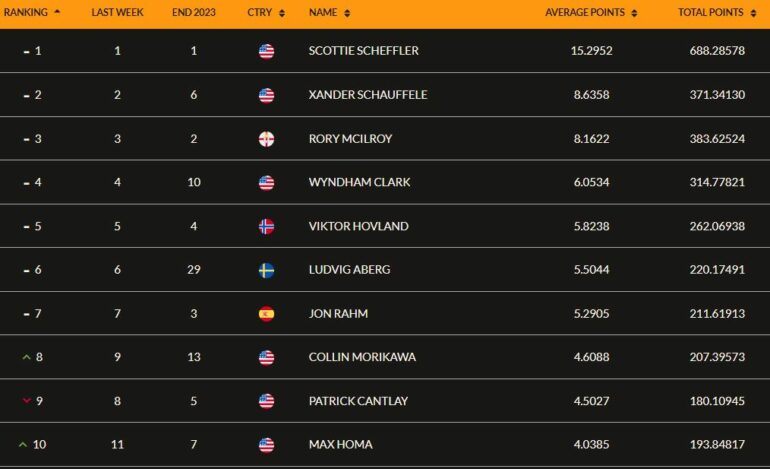Open Xander Schauffele's player name link
Screen dimensions: 770x469
tap(368, 95)
